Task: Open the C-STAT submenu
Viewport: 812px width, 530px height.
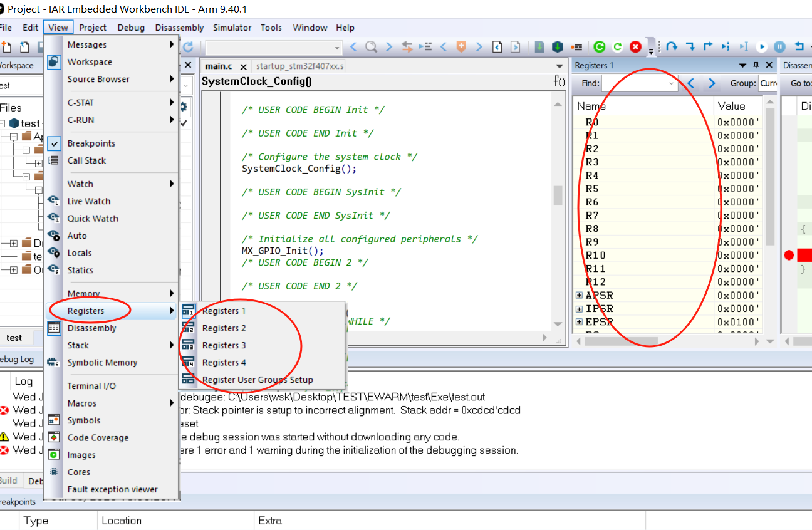Action: [112, 102]
